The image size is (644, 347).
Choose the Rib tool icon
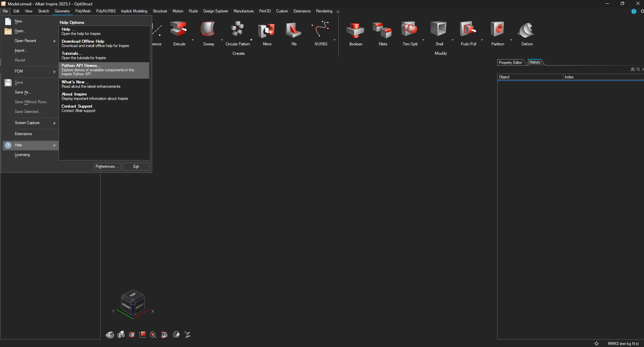(x=294, y=30)
